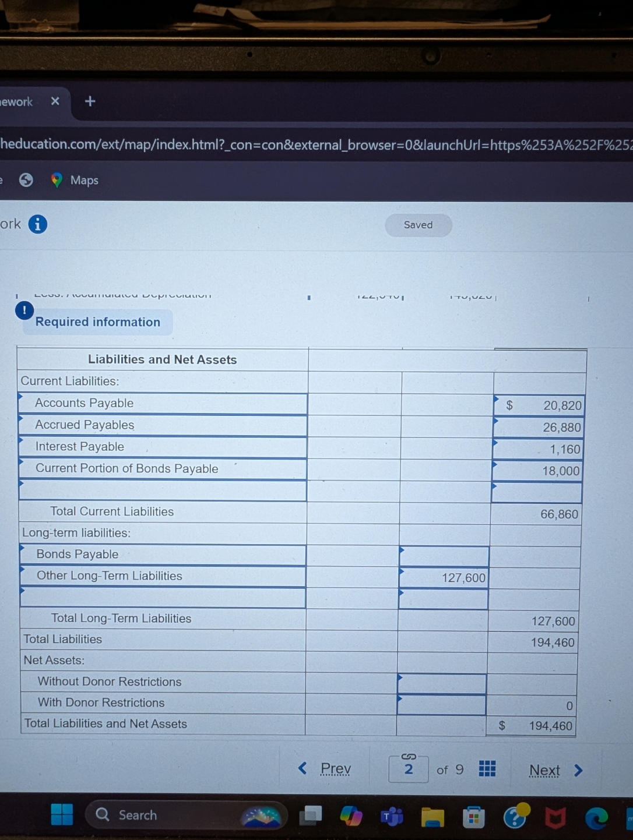
Task: Click the Without Donor Restrictions amount field
Action: 442,684
